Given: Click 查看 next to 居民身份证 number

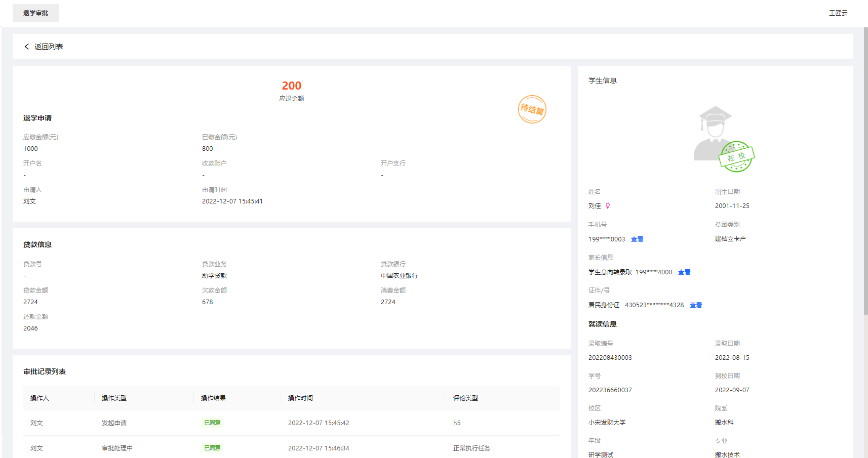Looking at the screenshot, I should pyautogui.click(x=695, y=304).
